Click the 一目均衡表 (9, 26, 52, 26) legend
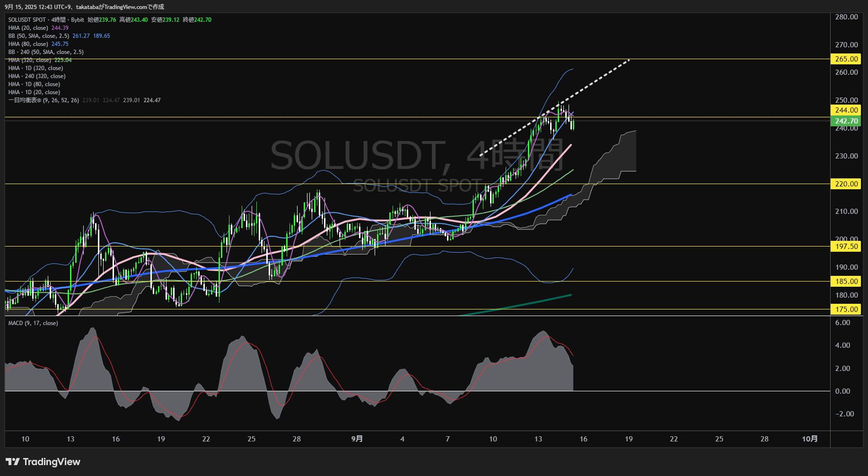The width and height of the screenshot is (868, 476). tap(44, 100)
